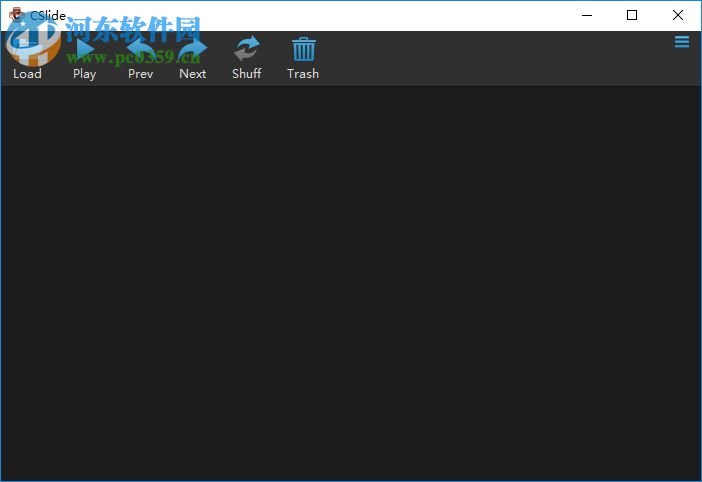The width and height of the screenshot is (702, 482).
Task: Toggle shuffle with the Shuff icon
Action: [x=247, y=58]
